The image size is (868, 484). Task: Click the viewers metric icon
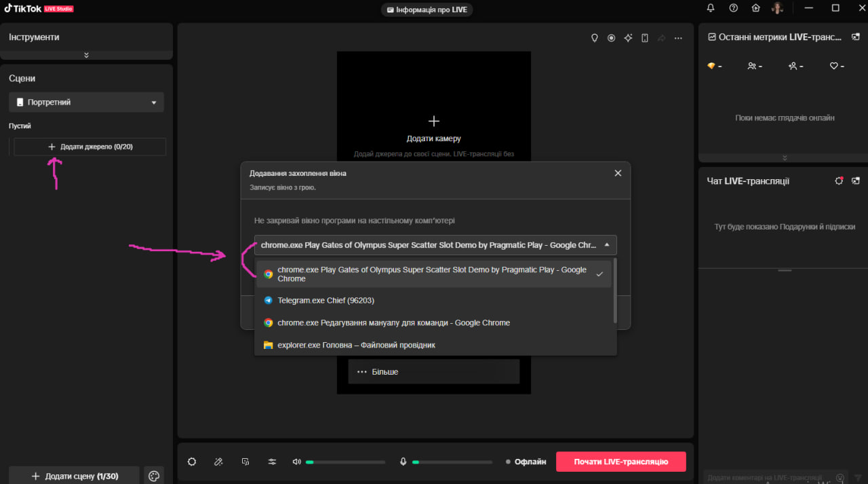(751, 66)
